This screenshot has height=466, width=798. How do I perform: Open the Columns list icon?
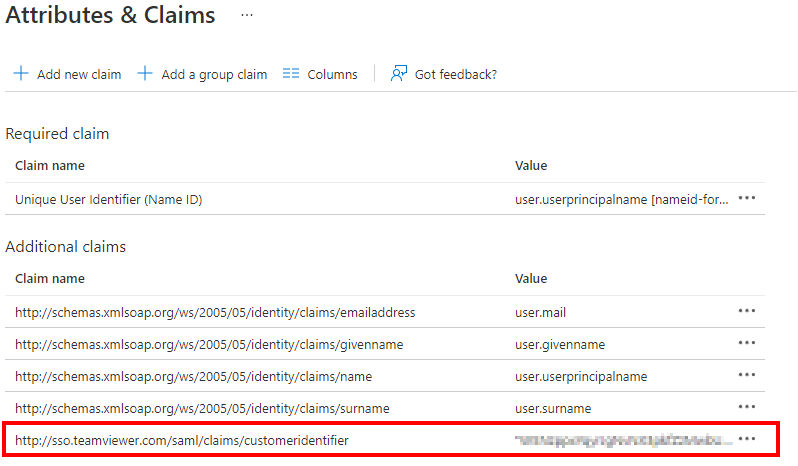[x=291, y=74]
